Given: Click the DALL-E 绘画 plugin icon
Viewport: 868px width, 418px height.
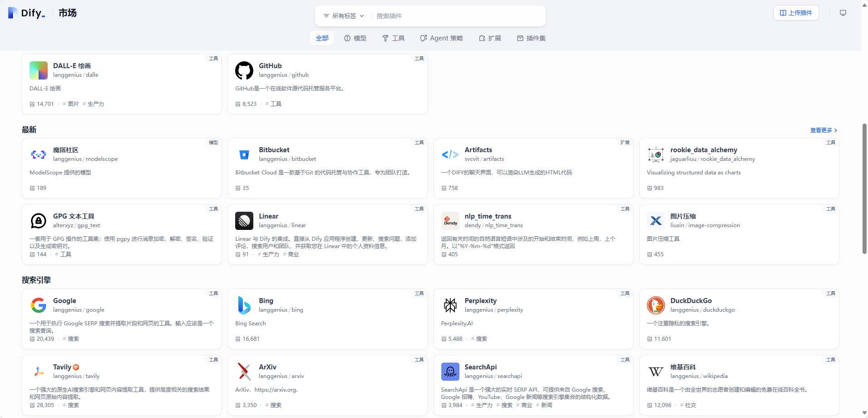Looking at the screenshot, I should tap(38, 70).
